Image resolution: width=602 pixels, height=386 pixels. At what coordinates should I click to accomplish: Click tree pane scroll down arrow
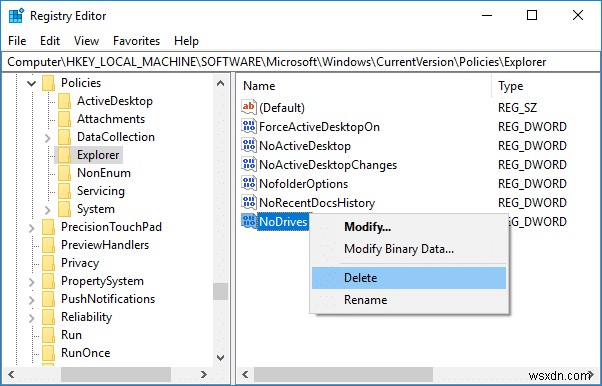[x=221, y=358]
